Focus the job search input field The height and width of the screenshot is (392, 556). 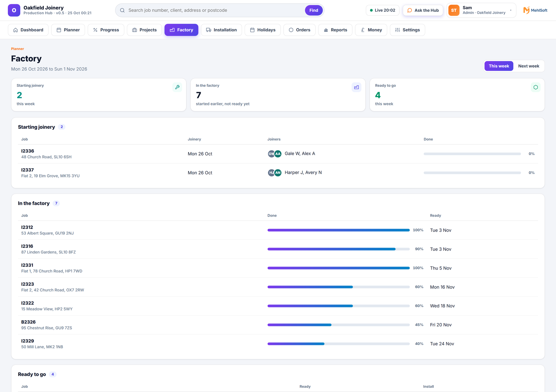[215, 10]
